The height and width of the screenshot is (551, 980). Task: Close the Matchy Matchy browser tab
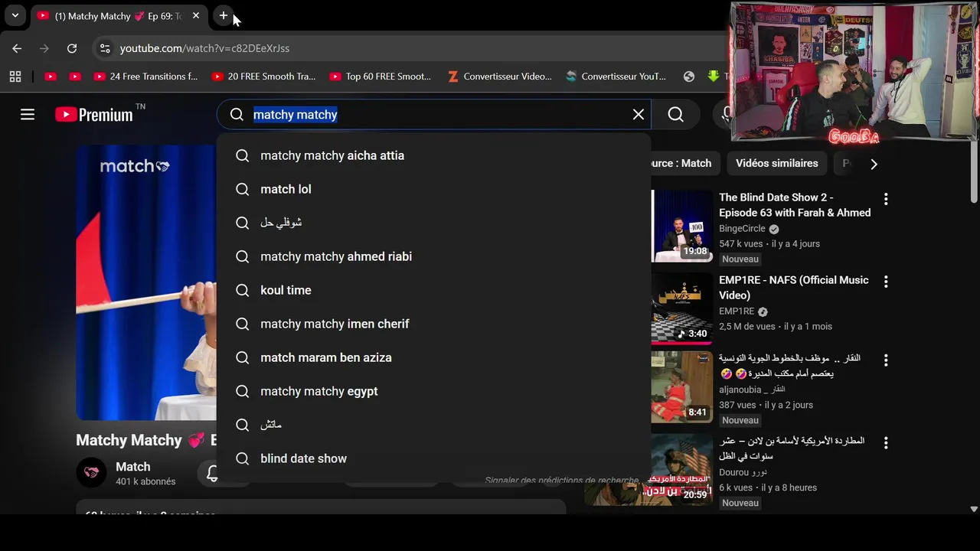click(196, 15)
